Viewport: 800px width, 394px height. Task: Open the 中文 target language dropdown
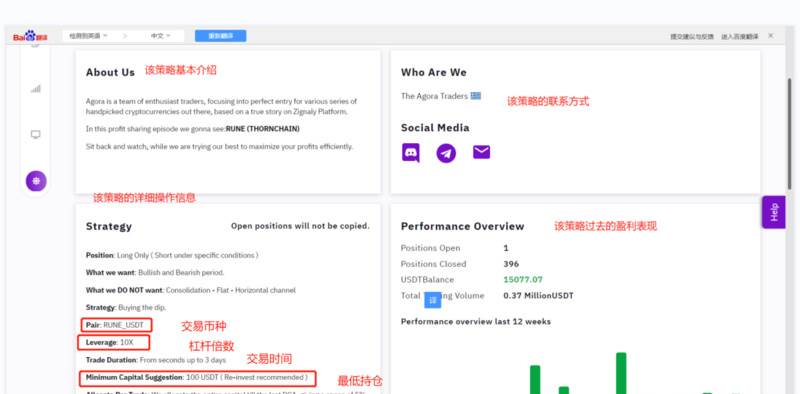pos(160,36)
